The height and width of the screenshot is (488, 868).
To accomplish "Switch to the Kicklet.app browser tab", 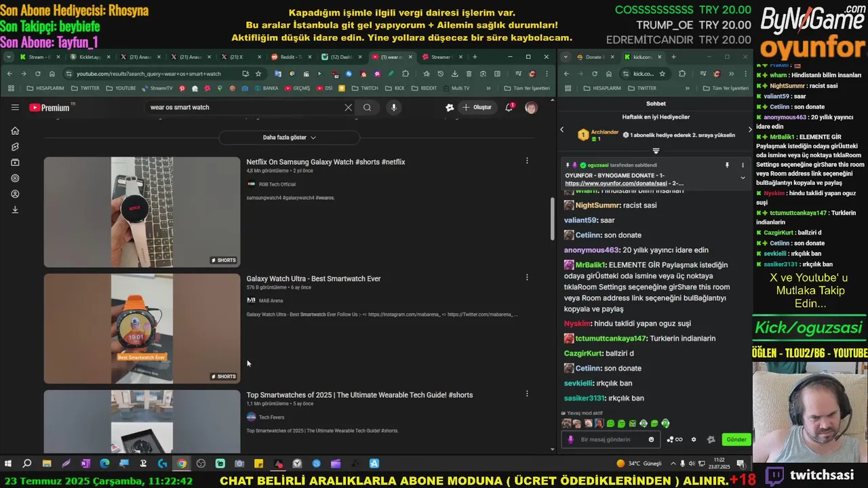I will click(91, 57).
